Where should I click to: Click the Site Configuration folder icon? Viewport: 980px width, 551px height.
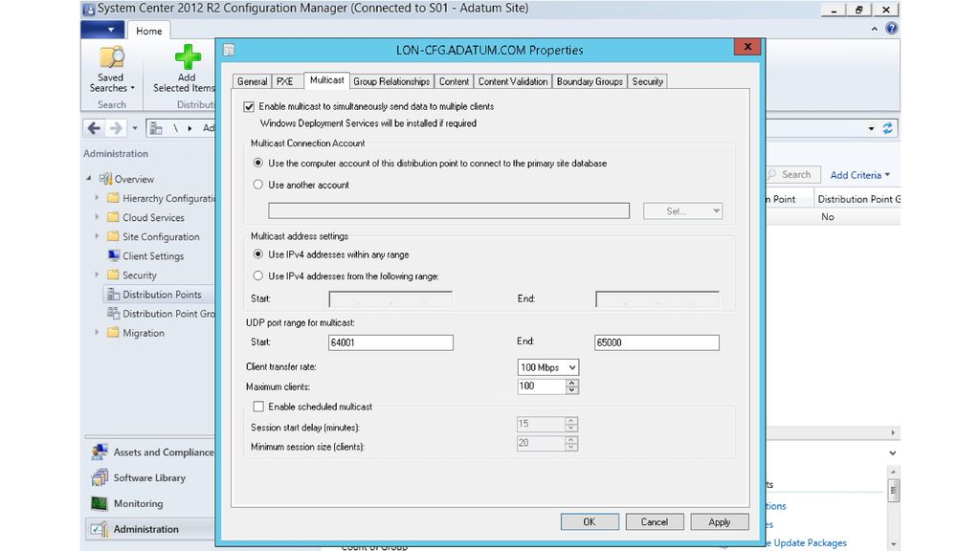113,237
